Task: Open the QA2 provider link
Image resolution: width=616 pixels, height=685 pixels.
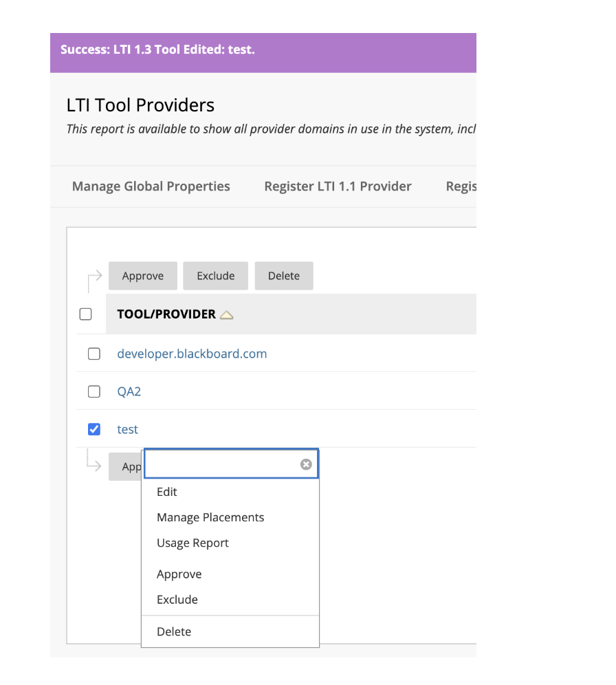Action: tap(129, 391)
